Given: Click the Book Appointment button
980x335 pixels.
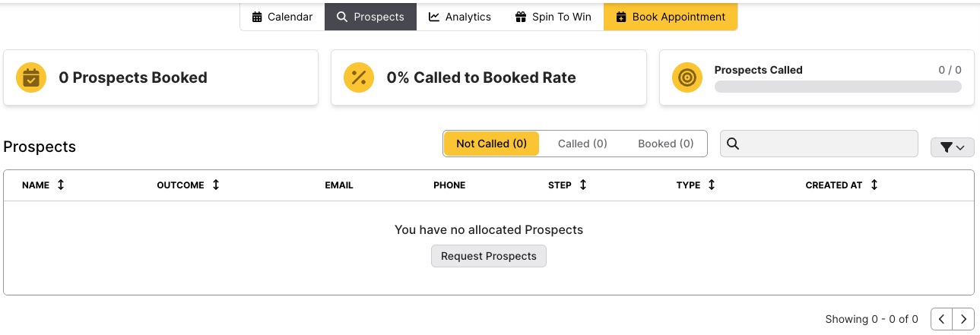Looking at the screenshot, I should [671, 17].
